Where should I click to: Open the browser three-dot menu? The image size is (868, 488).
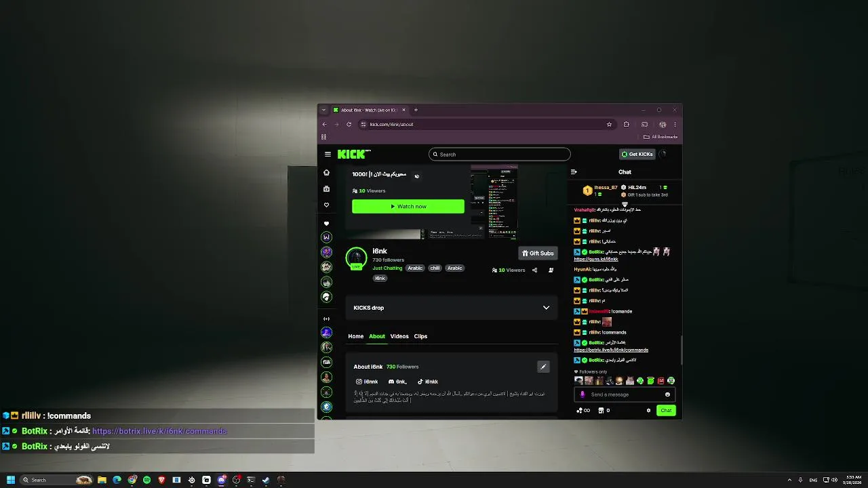tap(675, 124)
